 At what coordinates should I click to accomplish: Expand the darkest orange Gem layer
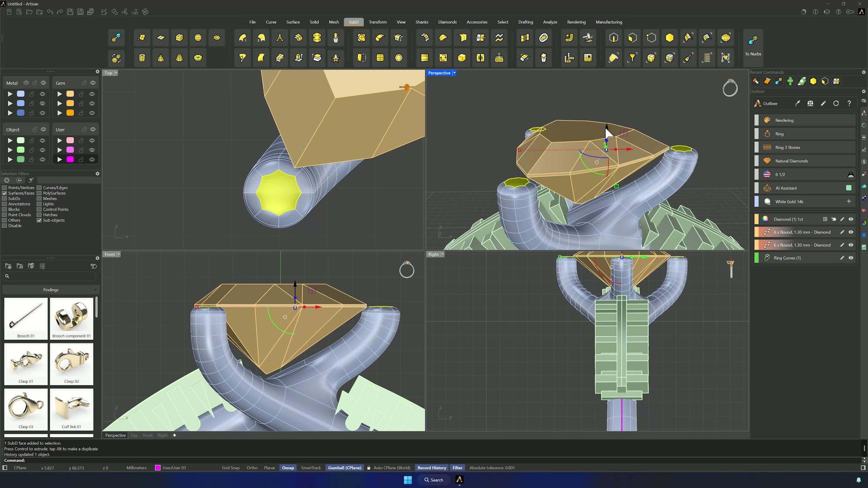59,113
